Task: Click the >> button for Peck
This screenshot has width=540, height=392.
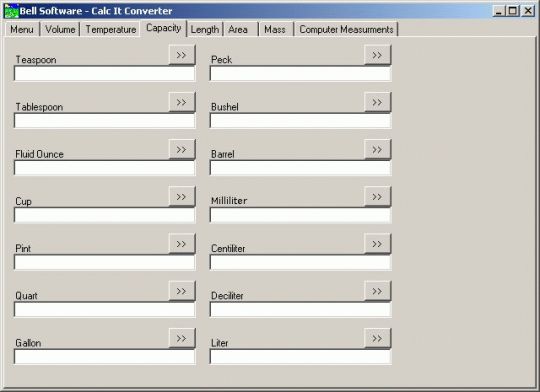Action: (377, 55)
